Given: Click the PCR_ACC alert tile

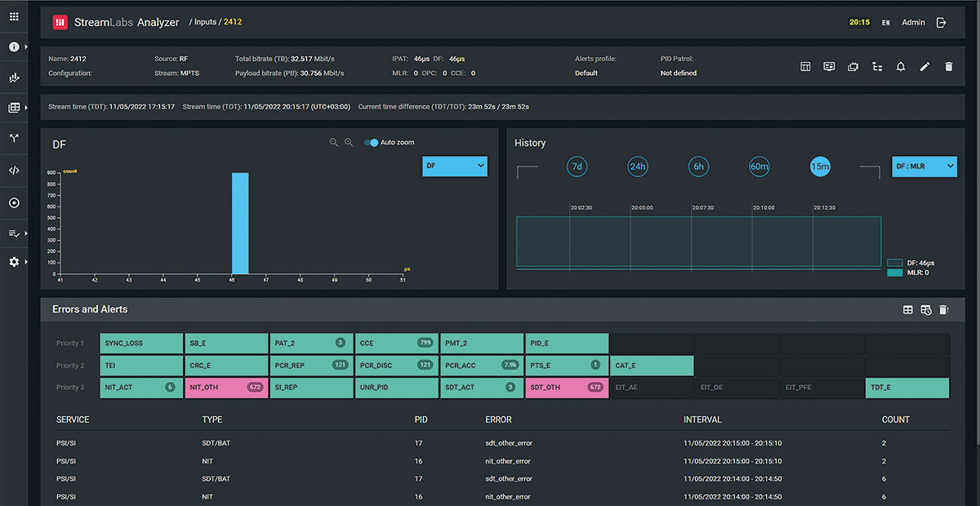Looking at the screenshot, I should pyautogui.click(x=482, y=365).
